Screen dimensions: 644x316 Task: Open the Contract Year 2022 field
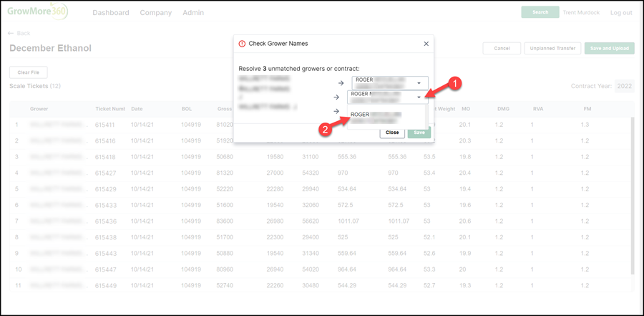coord(624,86)
